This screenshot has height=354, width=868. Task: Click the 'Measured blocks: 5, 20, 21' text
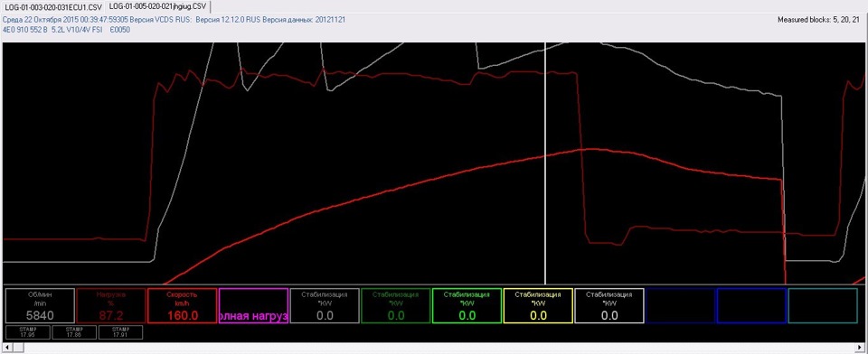(819, 20)
